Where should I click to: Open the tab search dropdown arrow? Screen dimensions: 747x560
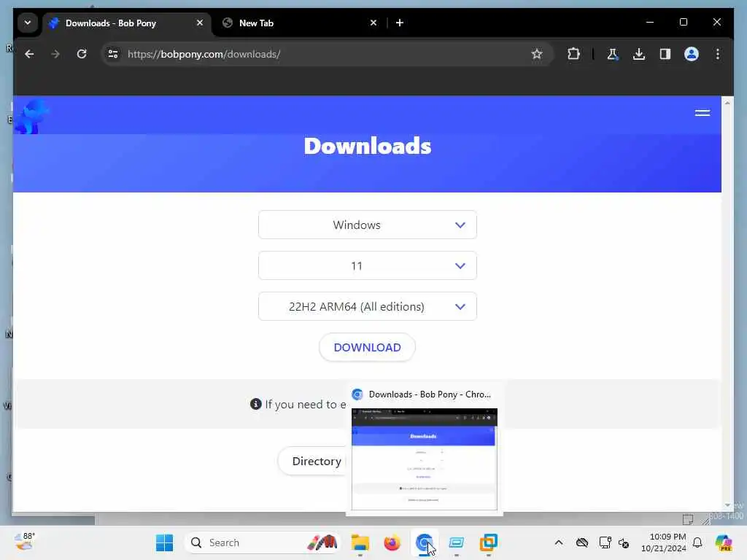(28, 23)
